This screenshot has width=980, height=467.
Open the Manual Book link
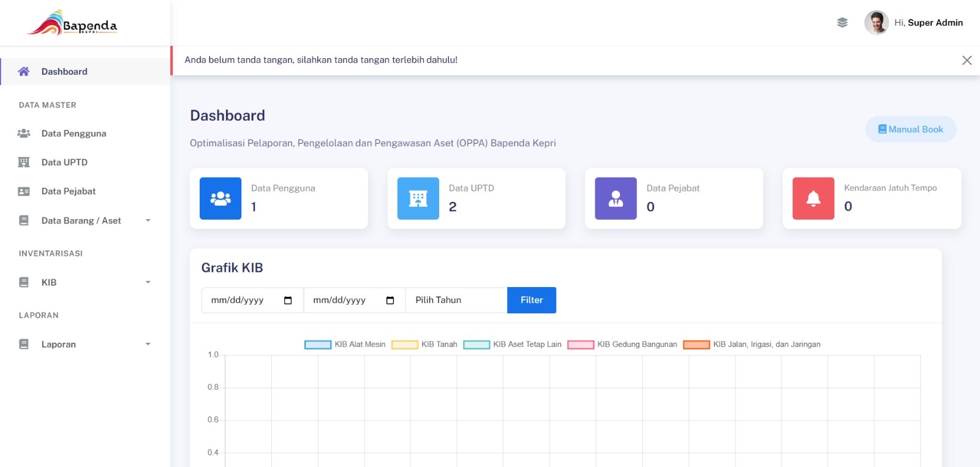point(911,129)
